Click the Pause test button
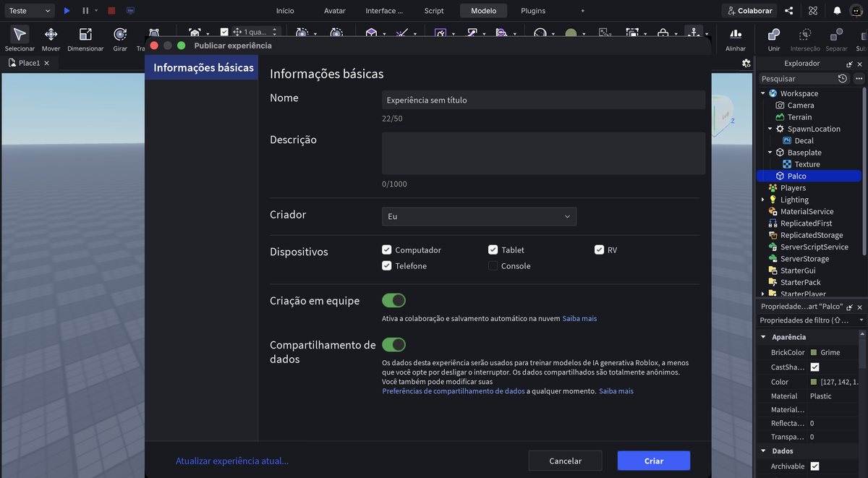This screenshot has width=868, height=478. (x=85, y=11)
